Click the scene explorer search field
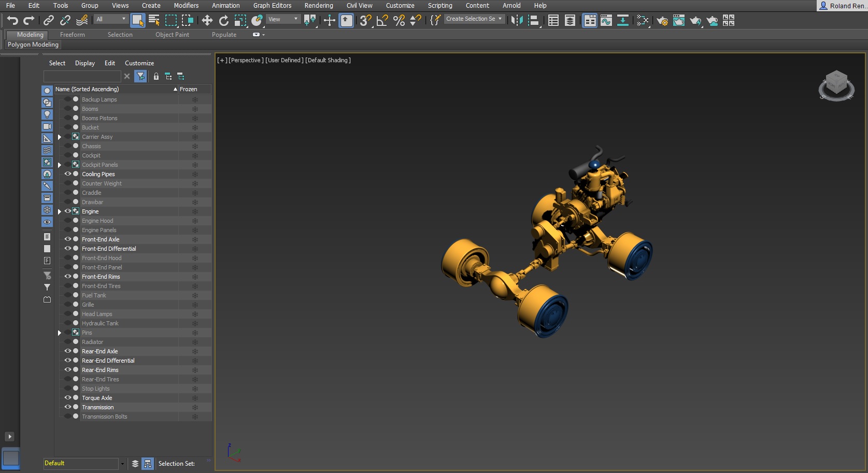 [82, 76]
